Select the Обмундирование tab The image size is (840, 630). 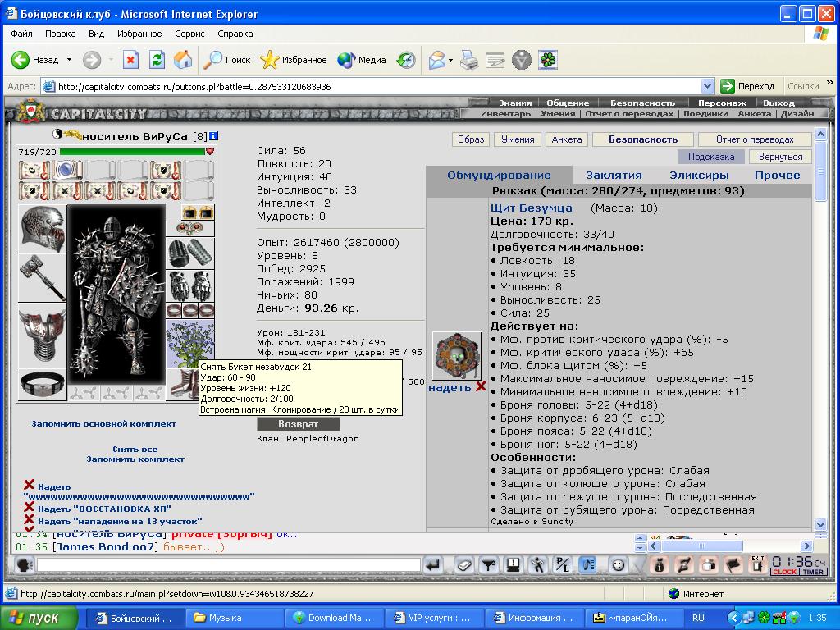(499, 176)
